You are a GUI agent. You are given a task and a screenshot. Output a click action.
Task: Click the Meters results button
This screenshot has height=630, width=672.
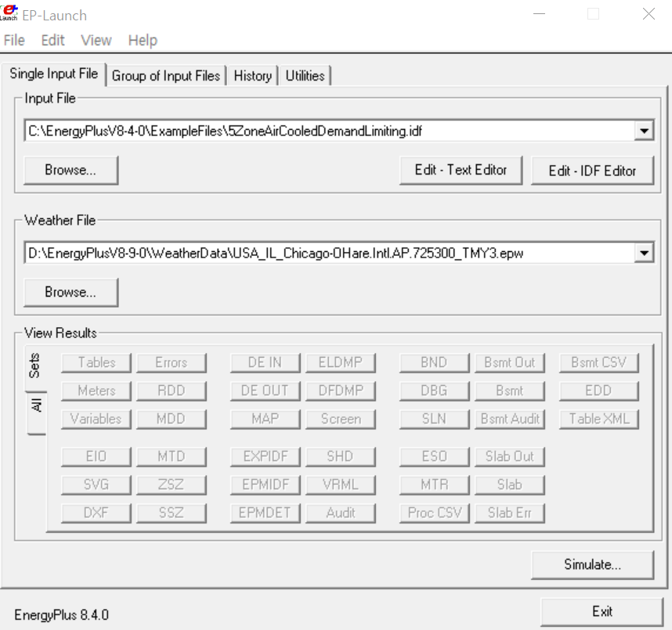[96, 391]
